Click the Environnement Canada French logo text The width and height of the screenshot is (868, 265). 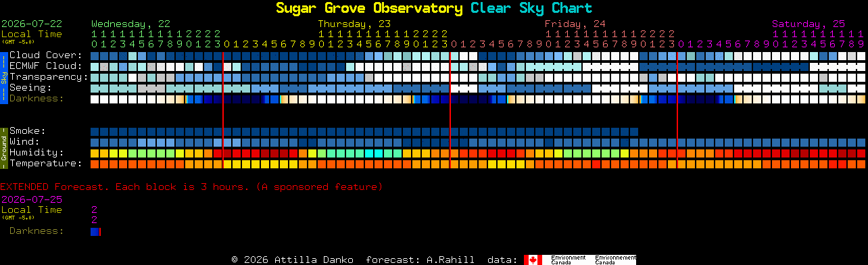pyautogui.click(x=615, y=260)
